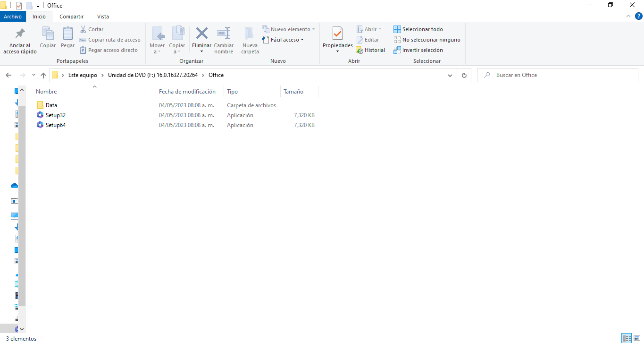The width and height of the screenshot is (644, 343).
Task: Select the Cambiar nombre rename icon
Action: [224, 34]
